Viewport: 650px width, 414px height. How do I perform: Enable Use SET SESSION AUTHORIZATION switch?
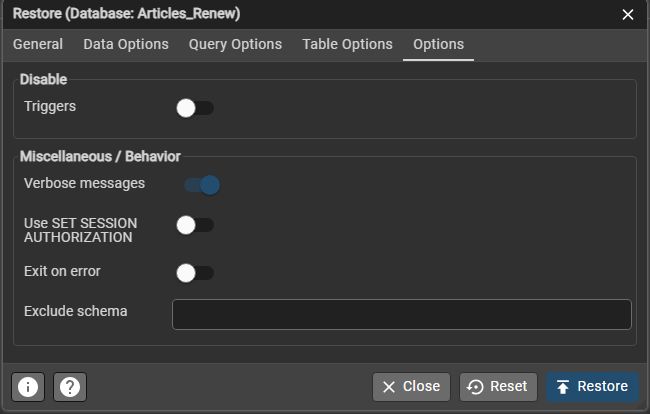[x=195, y=226]
